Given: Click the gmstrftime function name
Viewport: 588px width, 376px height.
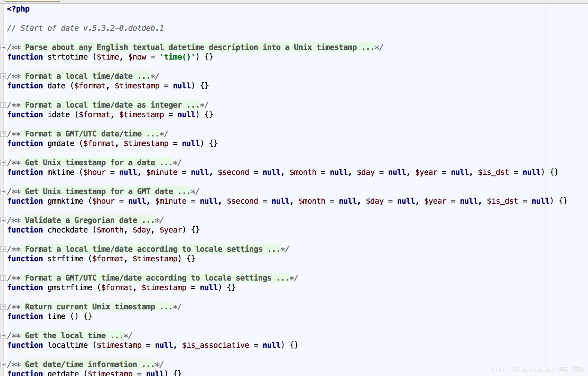Looking at the screenshot, I should pyautogui.click(x=70, y=288).
